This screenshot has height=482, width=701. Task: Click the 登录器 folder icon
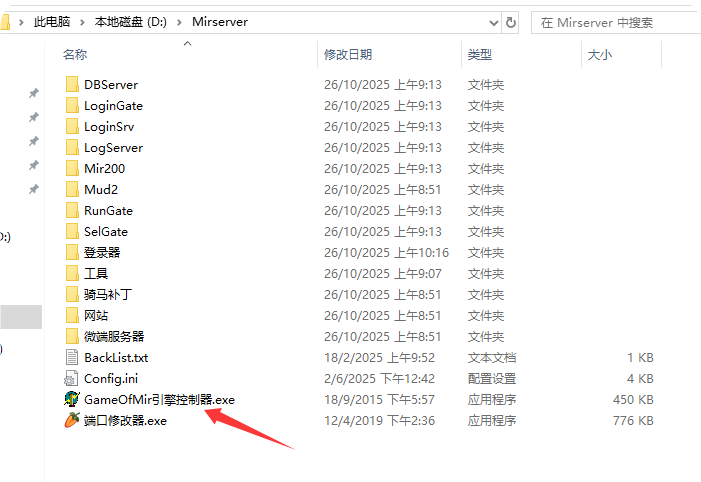[71, 252]
